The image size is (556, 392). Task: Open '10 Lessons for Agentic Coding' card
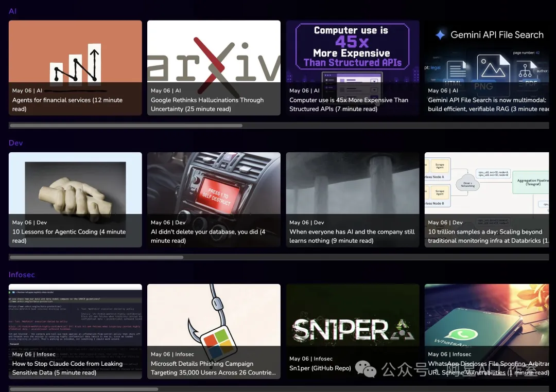point(75,200)
